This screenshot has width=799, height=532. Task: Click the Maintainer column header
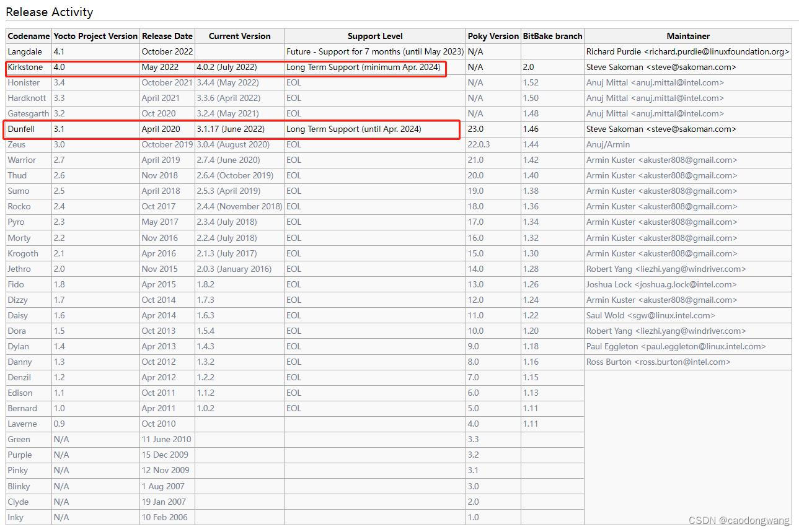point(688,36)
